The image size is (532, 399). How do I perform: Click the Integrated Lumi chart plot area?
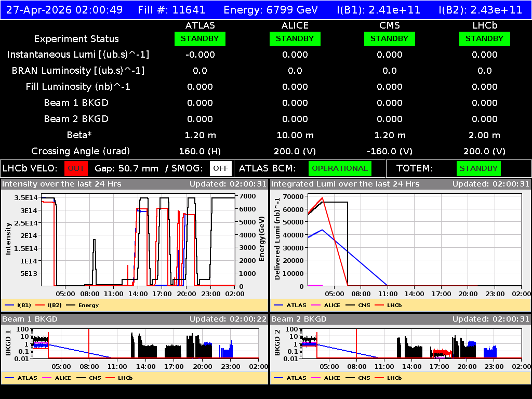pos(414,240)
